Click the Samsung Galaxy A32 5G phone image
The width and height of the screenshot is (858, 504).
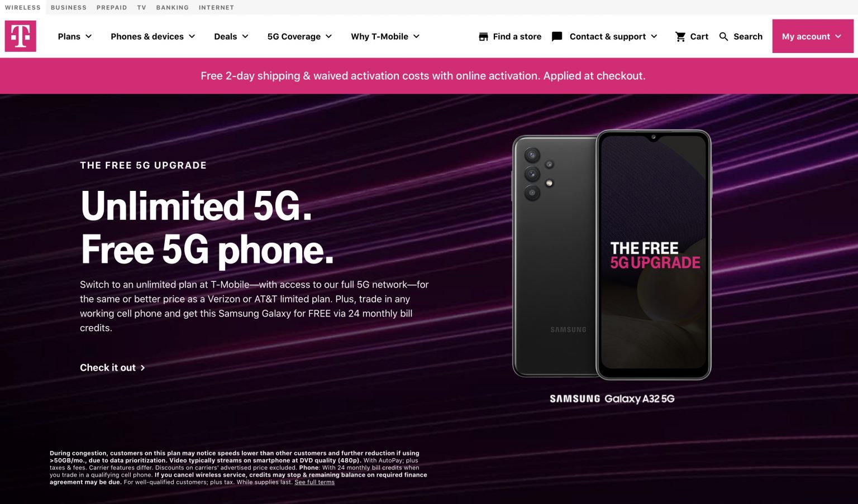point(612,255)
